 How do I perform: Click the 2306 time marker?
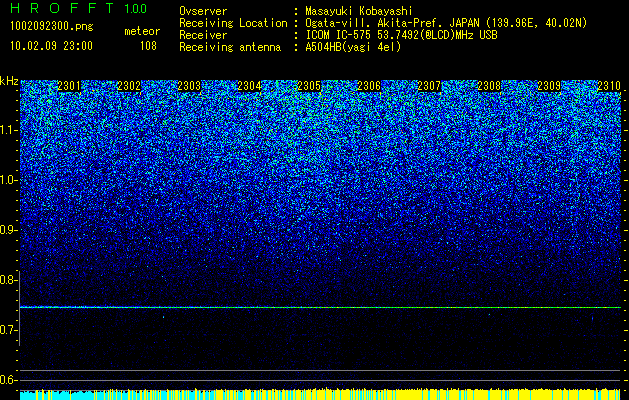coord(369,86)
